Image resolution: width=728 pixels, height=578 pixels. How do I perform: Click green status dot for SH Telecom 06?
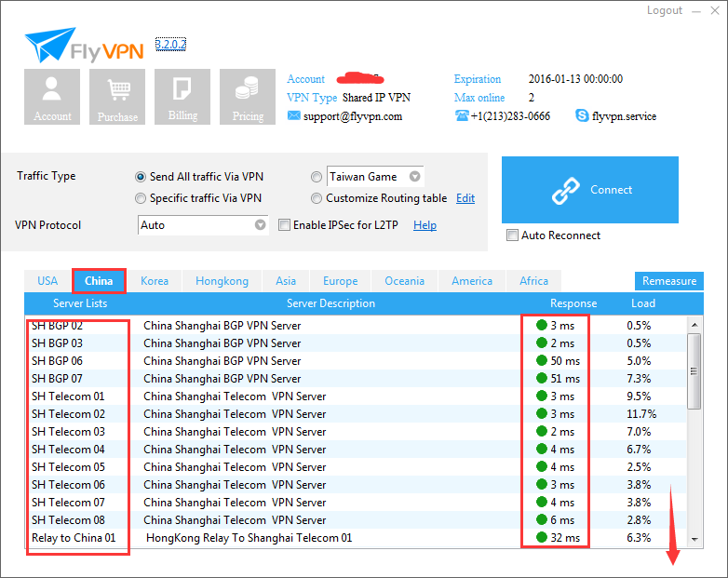pos(542,484)
